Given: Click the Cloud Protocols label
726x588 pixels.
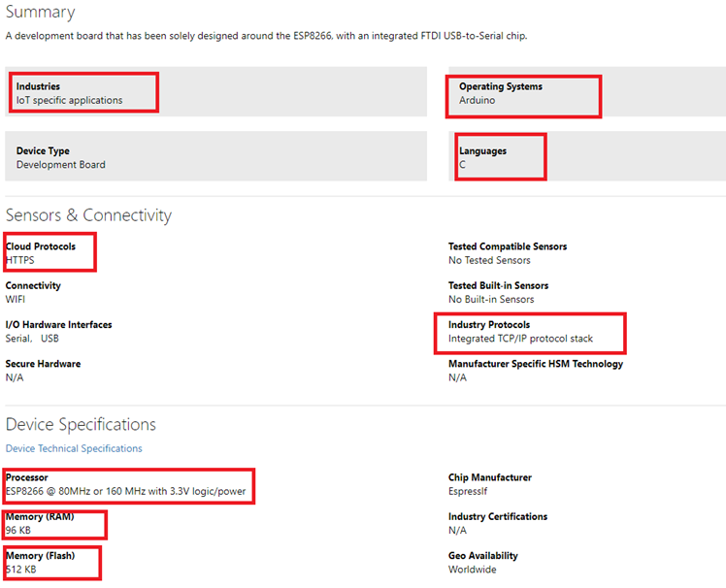Looking at the screenshot, I should click(41, 246).
